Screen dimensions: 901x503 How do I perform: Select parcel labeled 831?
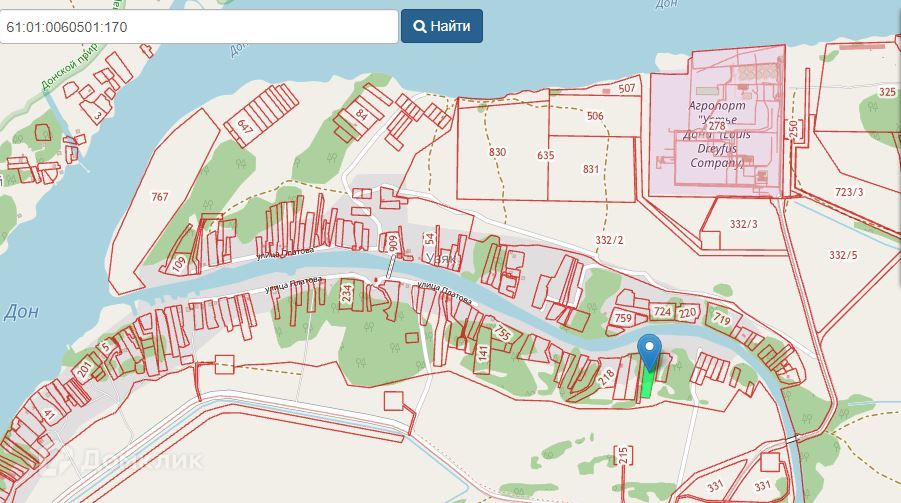591,169
